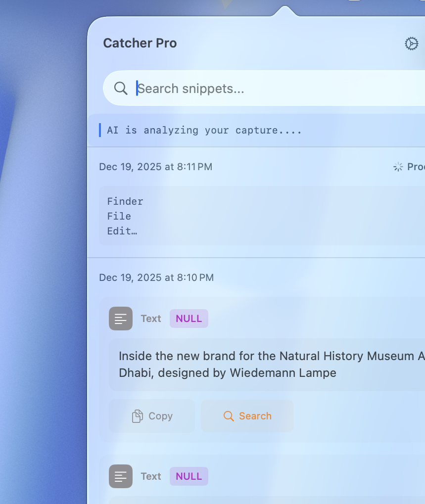Toggle the Processing status indicator off
Viewport: 425px width, 504px height.
click(x=397, y=167)
